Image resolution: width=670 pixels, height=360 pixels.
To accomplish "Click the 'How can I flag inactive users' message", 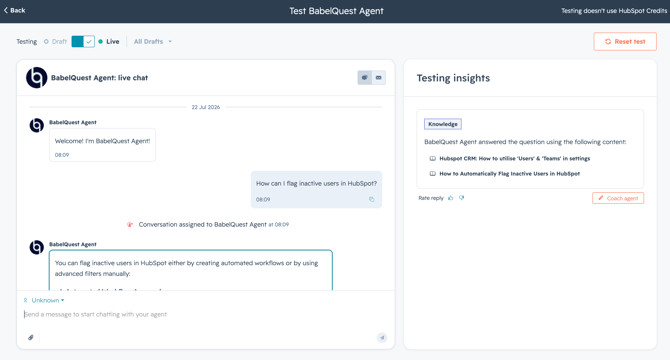I will point(316,190).
